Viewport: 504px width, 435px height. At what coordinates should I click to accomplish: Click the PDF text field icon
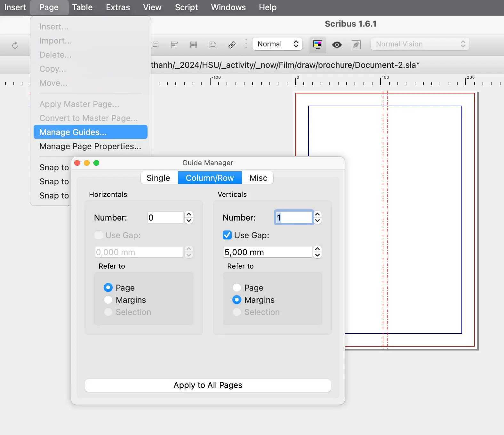[x=155, y=44]
